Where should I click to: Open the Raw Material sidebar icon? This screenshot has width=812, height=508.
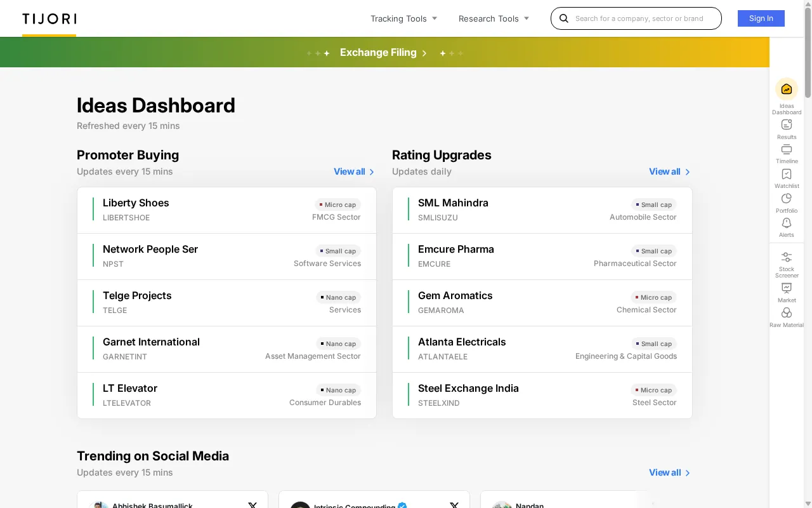(x=787, y=314)
